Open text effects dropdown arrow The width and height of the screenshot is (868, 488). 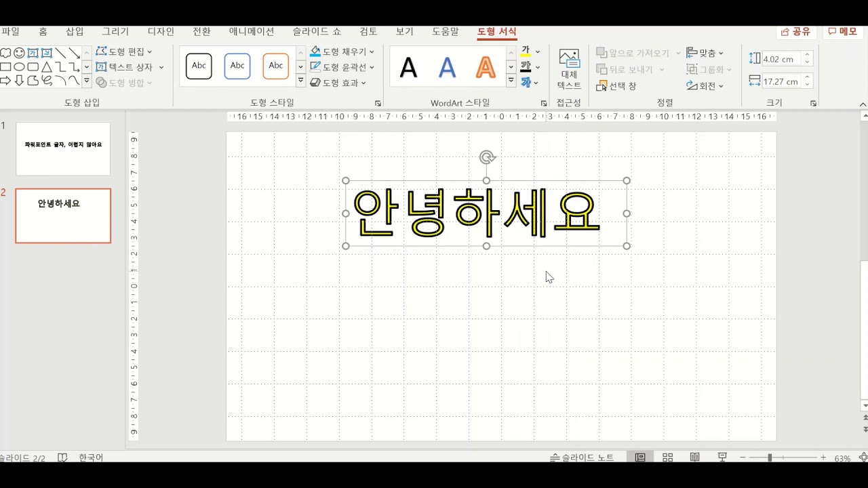tap(535, 83)
